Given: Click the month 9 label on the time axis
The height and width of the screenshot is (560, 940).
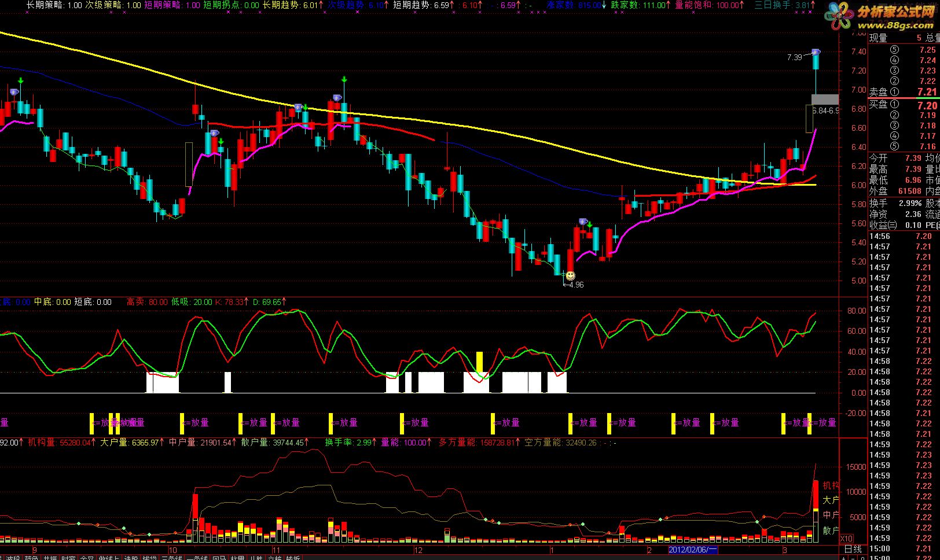Looking at the screenshot, I should click(35, 550).
